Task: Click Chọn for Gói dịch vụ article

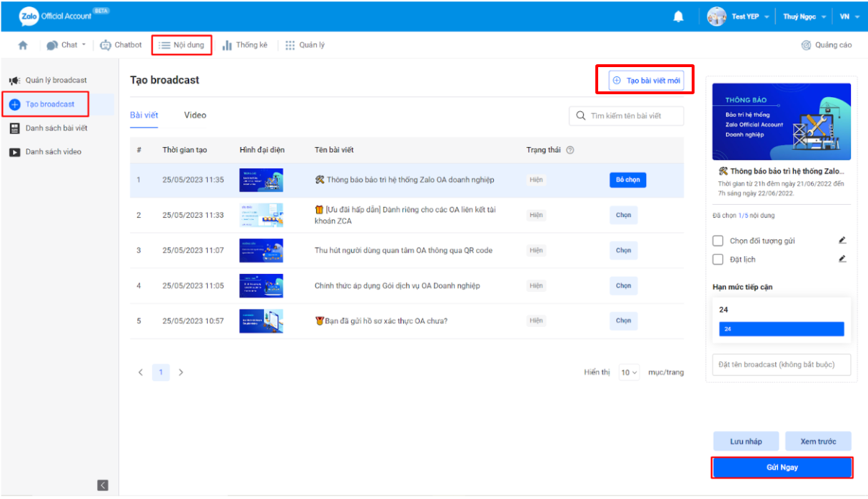Action: tap(623, 286)
